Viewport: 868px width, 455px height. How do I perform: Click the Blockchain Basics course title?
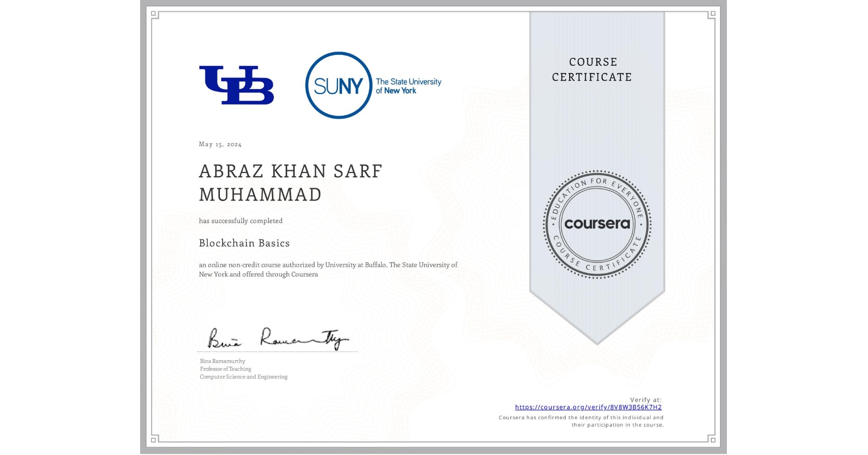pyautogui.click(x=244, y=243)
